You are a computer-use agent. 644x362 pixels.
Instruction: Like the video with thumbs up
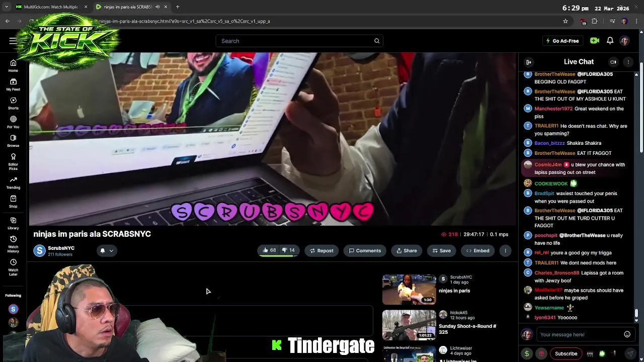tap(269, 250)
